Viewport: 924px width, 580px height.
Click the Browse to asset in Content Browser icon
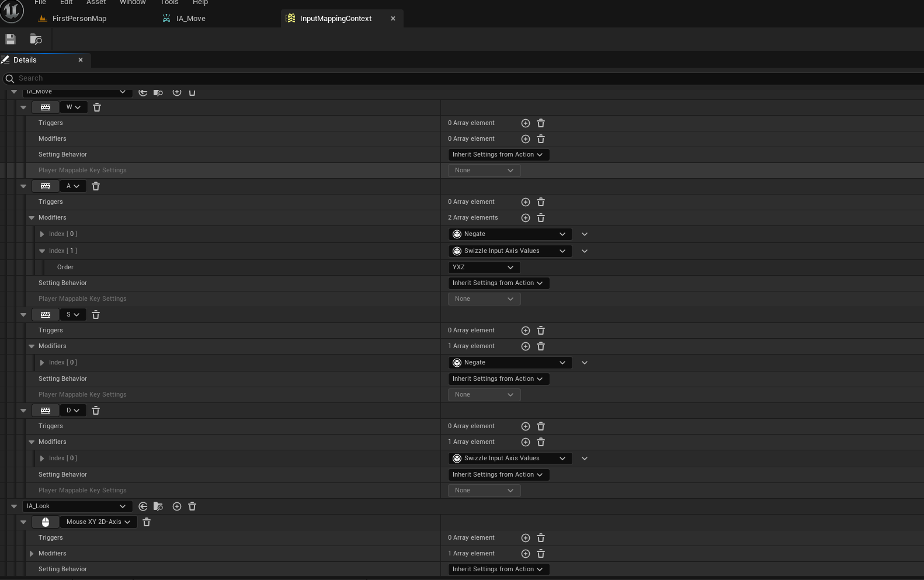click(36, 39)
